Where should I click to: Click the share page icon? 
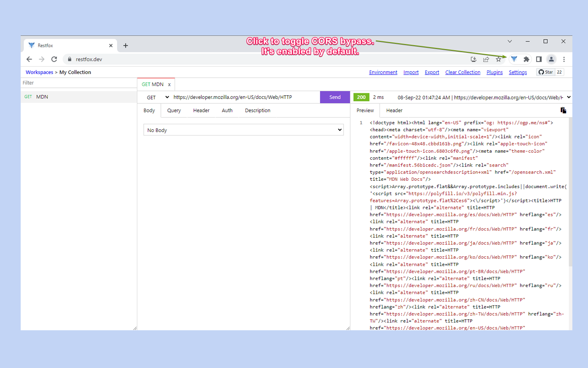coord(486,59)
